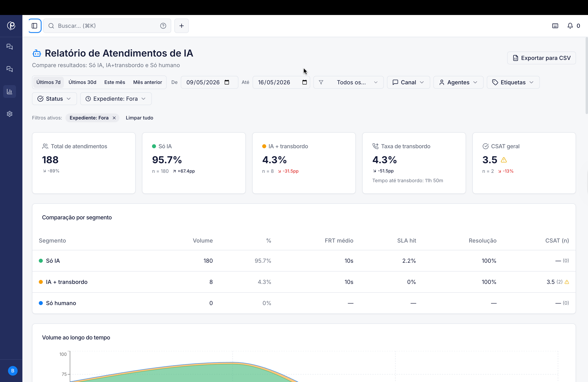Click Exportar para CSV button
This screenshot has width=588, height=382.
pos(542,58)
